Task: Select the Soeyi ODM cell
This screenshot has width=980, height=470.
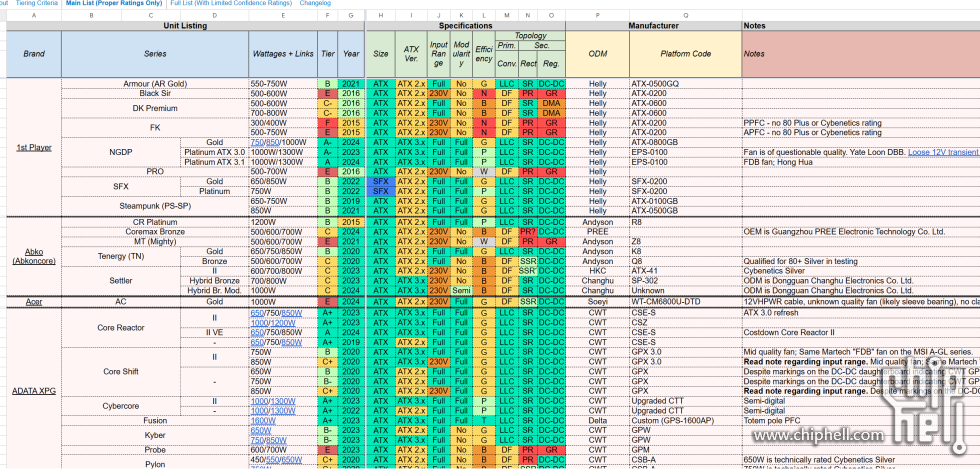Action: coord(598,302)
